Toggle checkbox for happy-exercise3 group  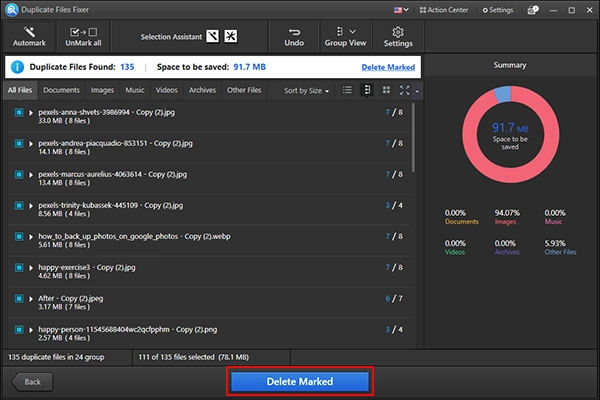(19, 268)
